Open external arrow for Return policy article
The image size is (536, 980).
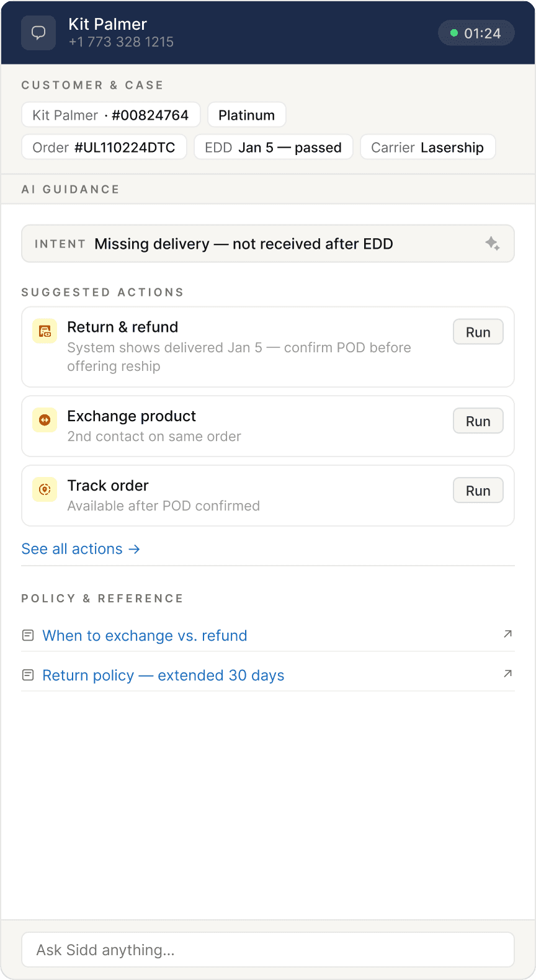click(x=507, y=674)
